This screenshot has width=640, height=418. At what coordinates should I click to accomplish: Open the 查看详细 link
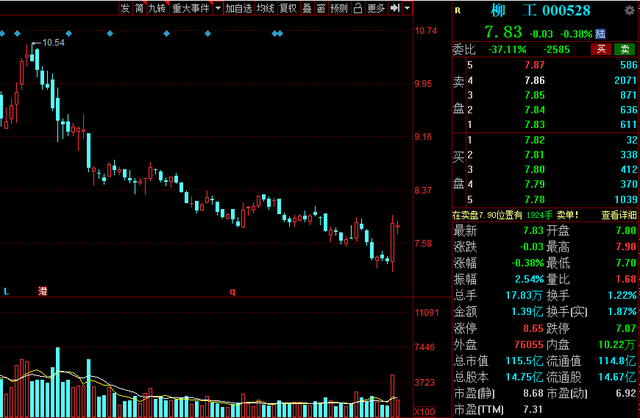(x=619, y=215)
